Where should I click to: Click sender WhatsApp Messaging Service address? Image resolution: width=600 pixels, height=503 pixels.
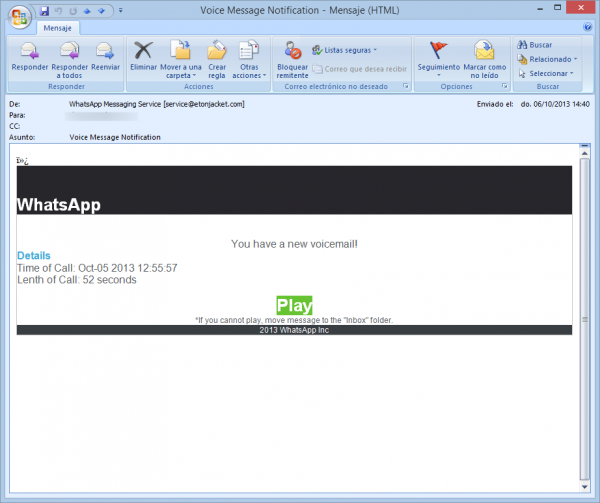click(157, 104)
